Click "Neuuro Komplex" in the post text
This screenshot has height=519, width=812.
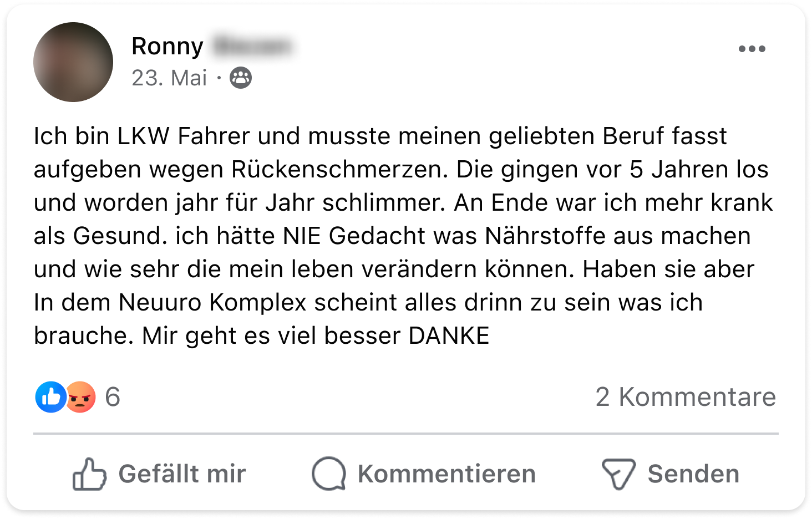tap(212, 303)
